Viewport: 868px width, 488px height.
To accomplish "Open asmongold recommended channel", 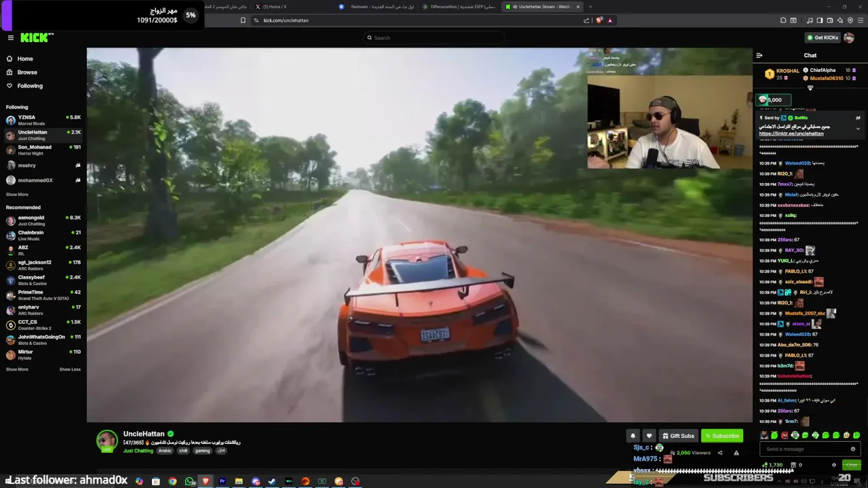I will (43, 220).
